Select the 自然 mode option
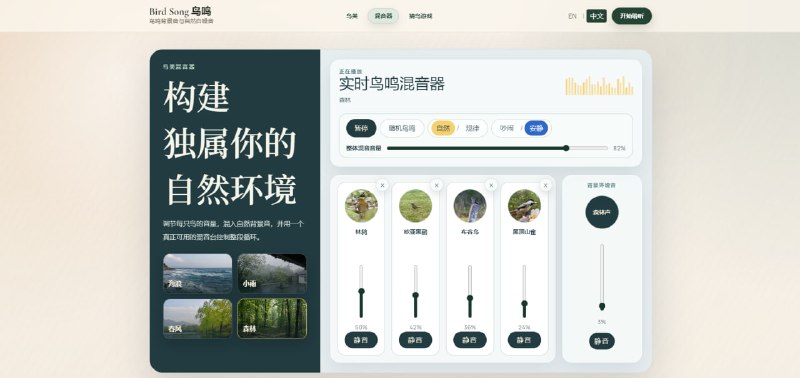The height and width of the screenshot is (378, 800). point(443,129)
